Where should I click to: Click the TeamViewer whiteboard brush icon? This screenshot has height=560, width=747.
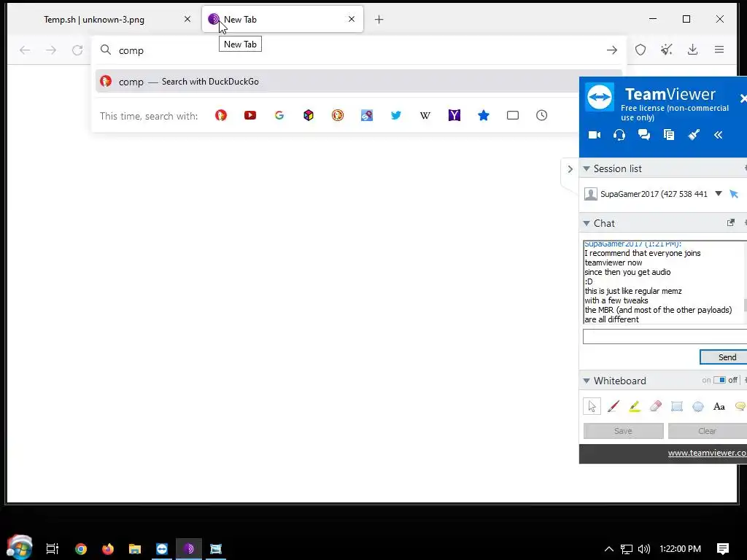(694, 135)
